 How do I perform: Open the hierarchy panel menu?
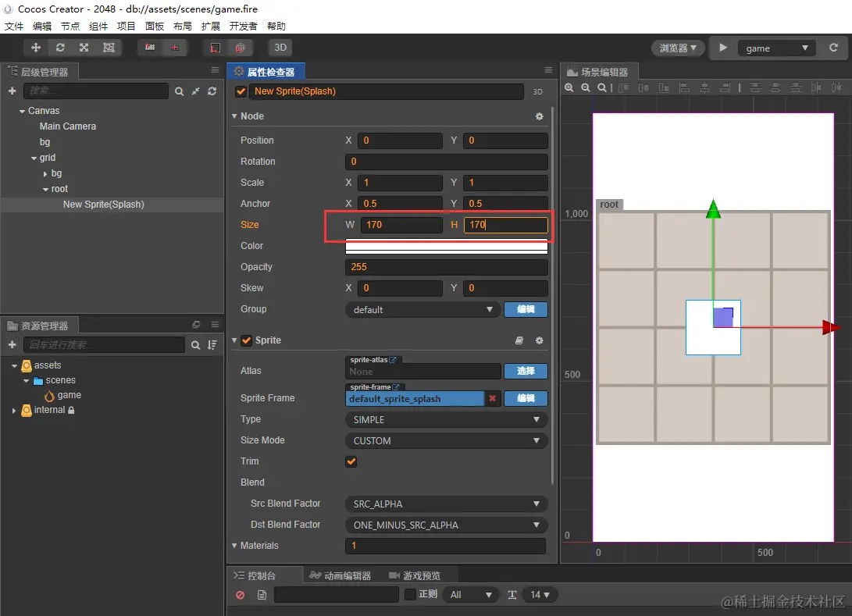216,70
